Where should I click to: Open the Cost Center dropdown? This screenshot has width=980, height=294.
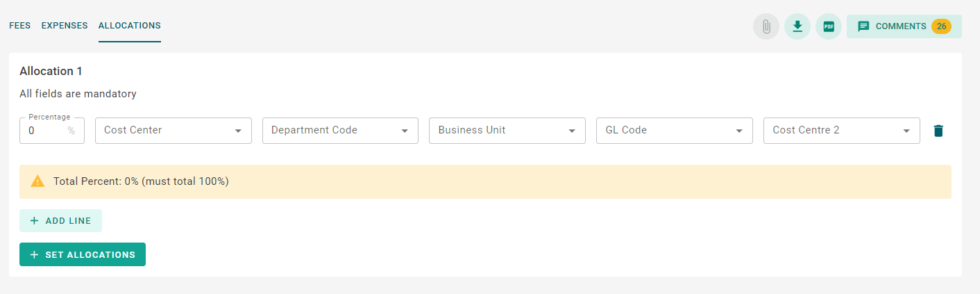(x=173, y=131)
